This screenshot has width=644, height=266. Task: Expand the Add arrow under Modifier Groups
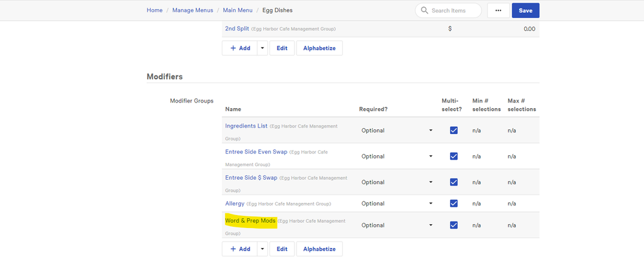pos(262,249)
